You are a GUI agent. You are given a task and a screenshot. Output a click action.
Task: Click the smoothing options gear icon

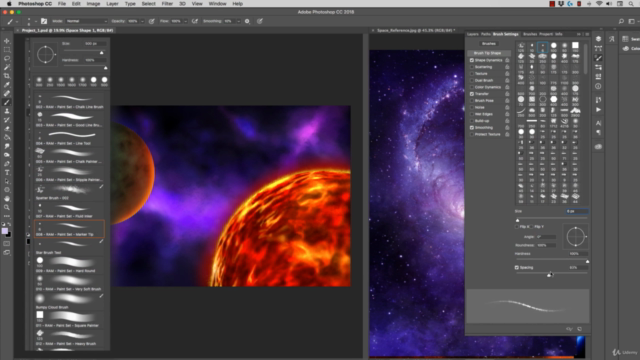247,21
